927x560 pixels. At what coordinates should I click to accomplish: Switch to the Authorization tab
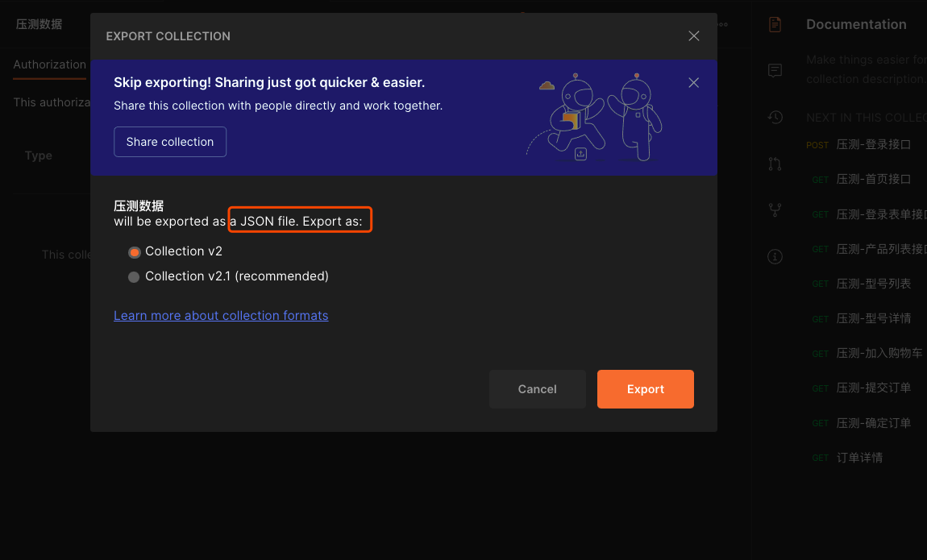50,64
